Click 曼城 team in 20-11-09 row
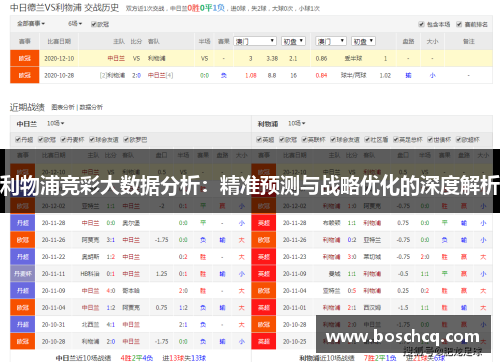The width and height of the screenshot is (500, 362). pos(334,274)
